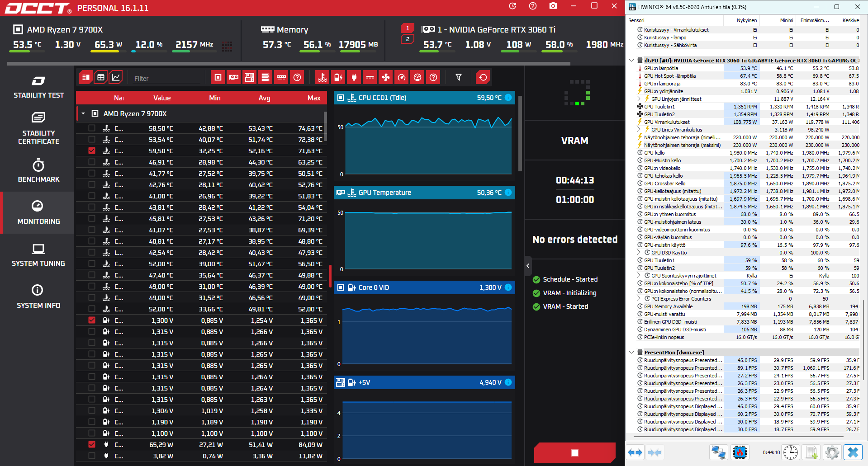
Task: Click the HWiNFO settings gear icon
Action: pos(831,452)
